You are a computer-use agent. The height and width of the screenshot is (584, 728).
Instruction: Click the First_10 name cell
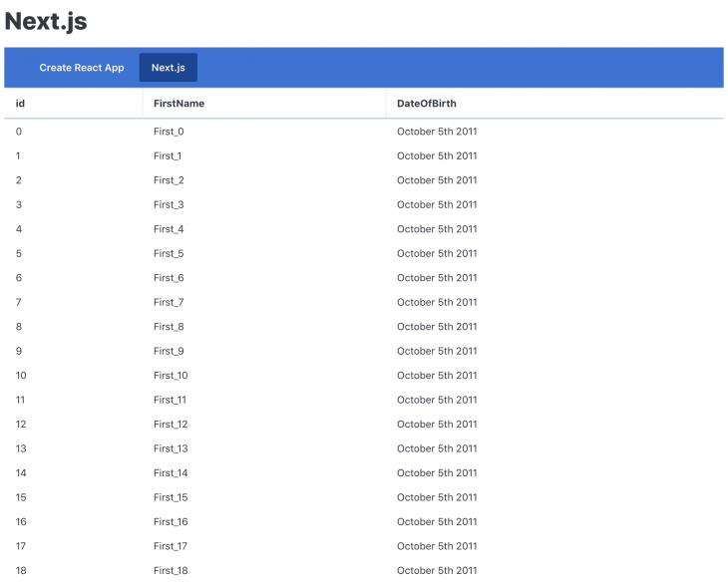[x=171, y=376]
